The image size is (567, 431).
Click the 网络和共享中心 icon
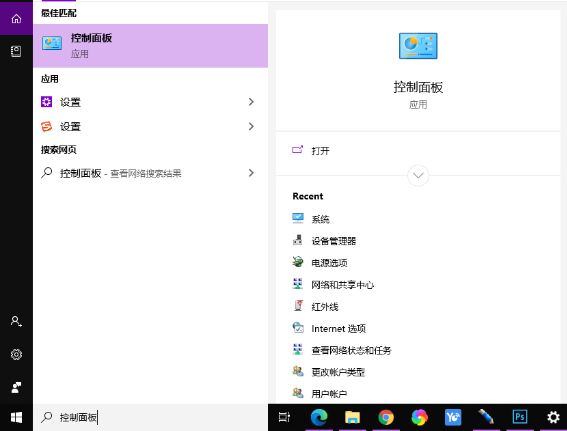298,283
